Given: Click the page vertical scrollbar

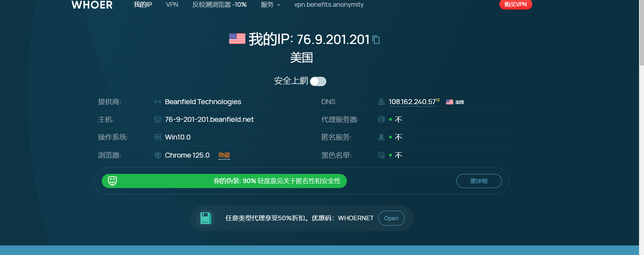Looking at the screenshot, I should tap(642, 33).
